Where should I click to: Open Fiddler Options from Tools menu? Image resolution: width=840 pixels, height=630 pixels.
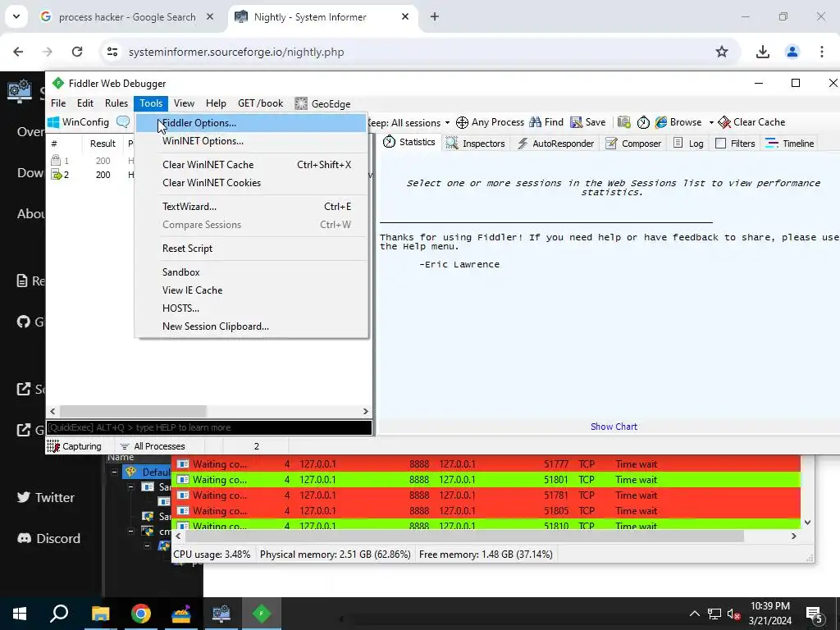pos(251,123)
